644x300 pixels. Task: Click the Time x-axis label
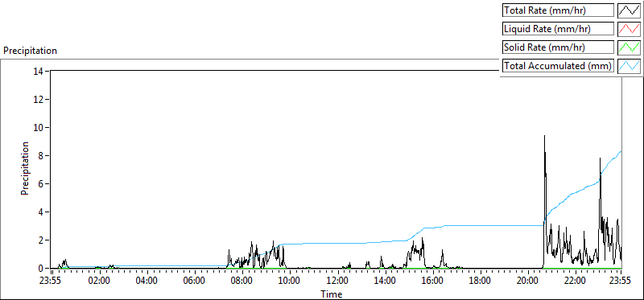(331, 294)
